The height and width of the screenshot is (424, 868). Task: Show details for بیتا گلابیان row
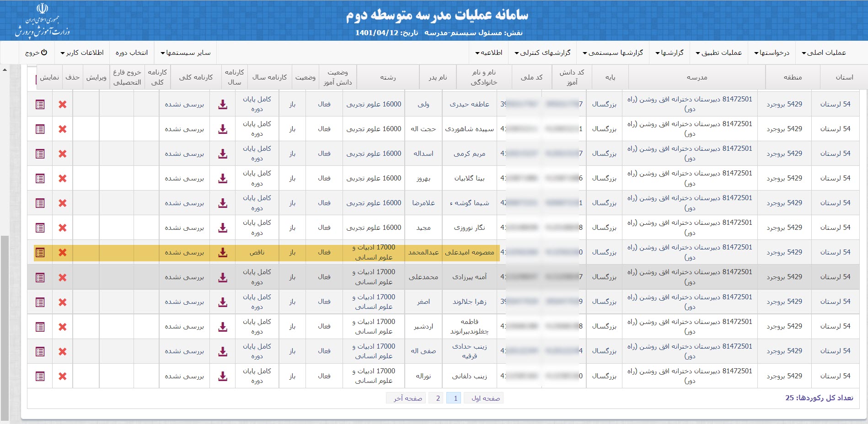point(40,178)
